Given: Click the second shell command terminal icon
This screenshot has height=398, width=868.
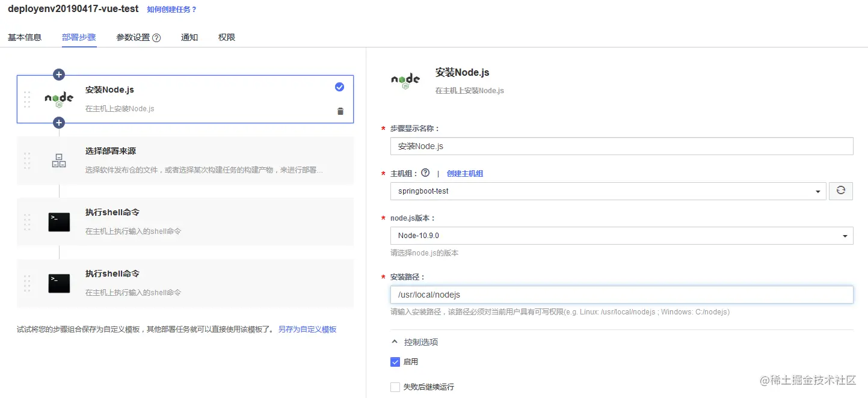Looking at the screenshot, I should point(58,283).
